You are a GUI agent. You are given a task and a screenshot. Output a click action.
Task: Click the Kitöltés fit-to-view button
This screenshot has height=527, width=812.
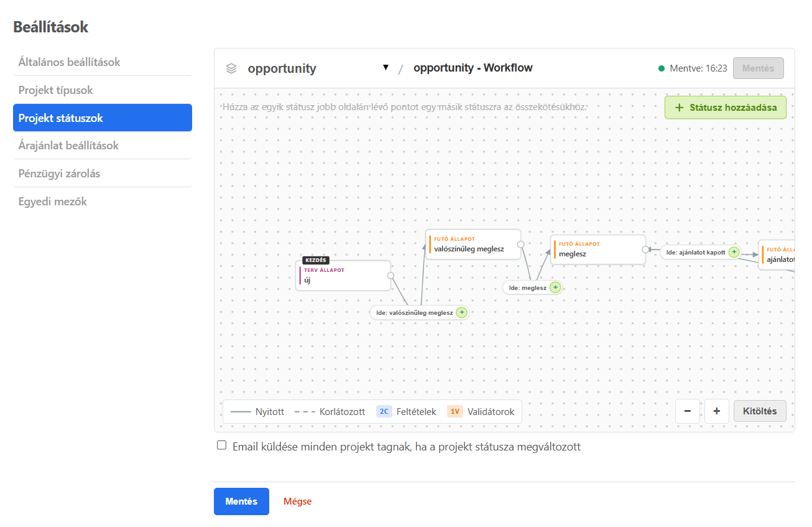pyautogui.click(x=760, y=411)
